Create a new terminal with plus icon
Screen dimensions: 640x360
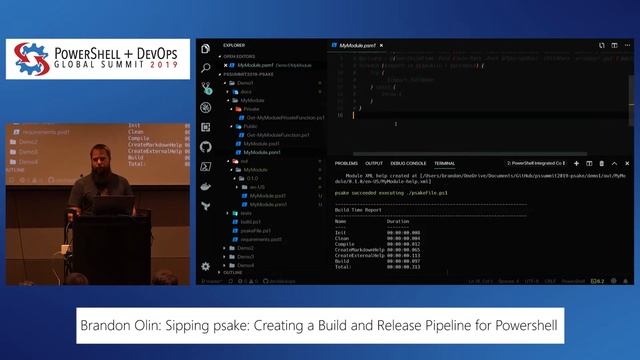576,163
